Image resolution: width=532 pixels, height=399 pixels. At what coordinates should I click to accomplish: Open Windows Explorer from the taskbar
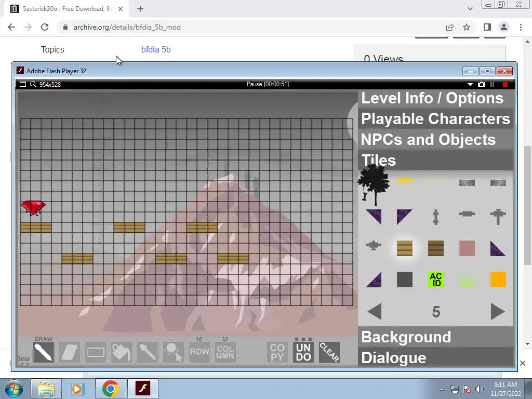(x=46, y=389)
